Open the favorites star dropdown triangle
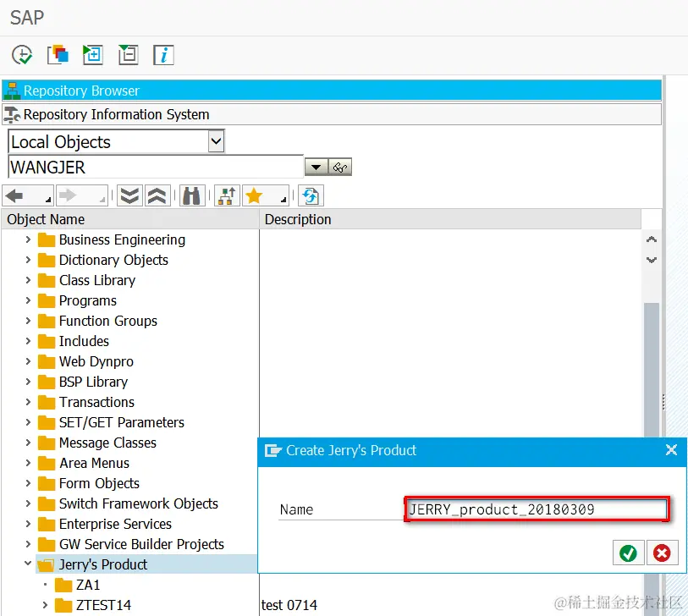 click(x=283, y=200)
